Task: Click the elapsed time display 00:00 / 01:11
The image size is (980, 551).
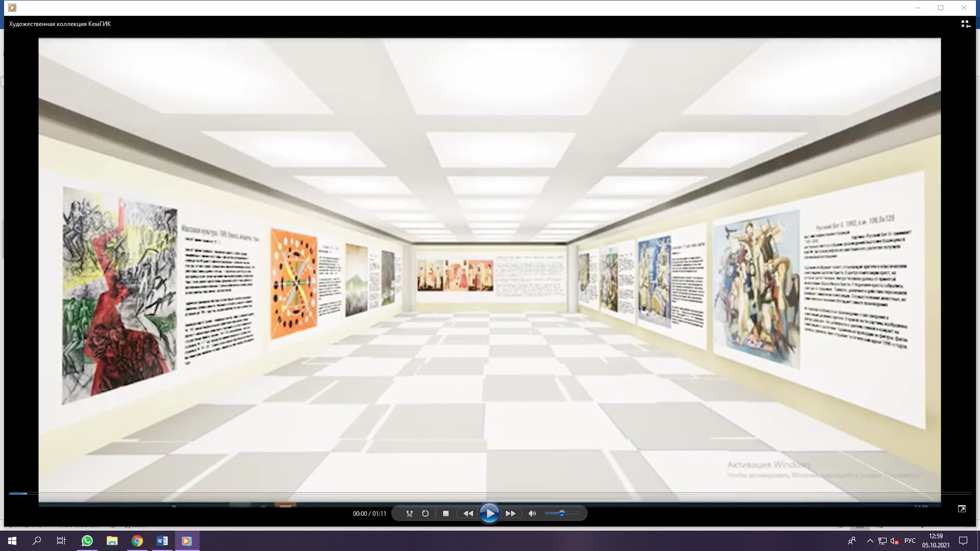Action: pyautogui.click(x=370, y=514)
